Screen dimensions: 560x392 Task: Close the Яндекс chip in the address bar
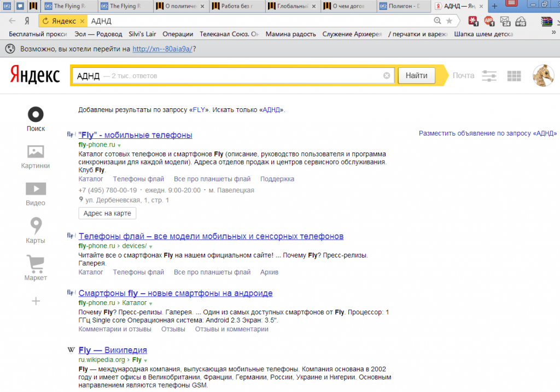point(82,21)
